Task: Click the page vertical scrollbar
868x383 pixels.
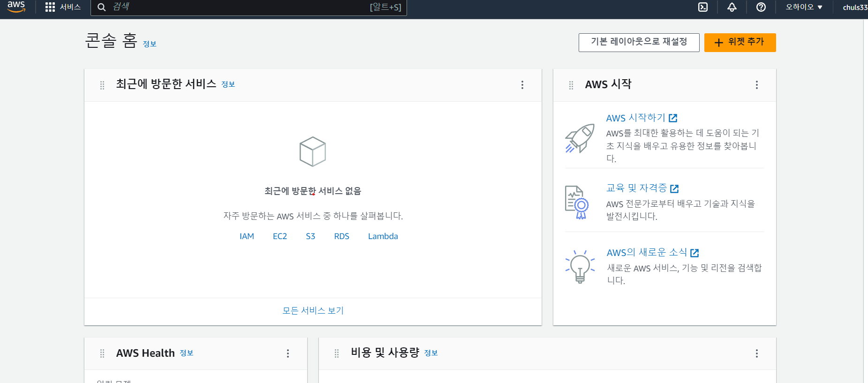Action: 866,201
